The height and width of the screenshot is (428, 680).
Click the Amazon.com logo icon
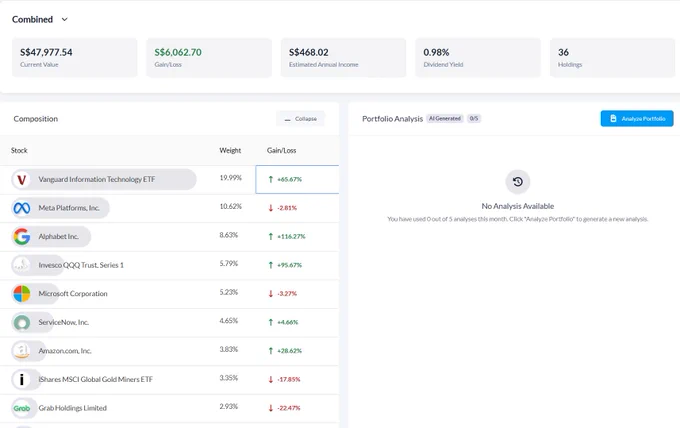pyautogui.click(x=21, y=351)
